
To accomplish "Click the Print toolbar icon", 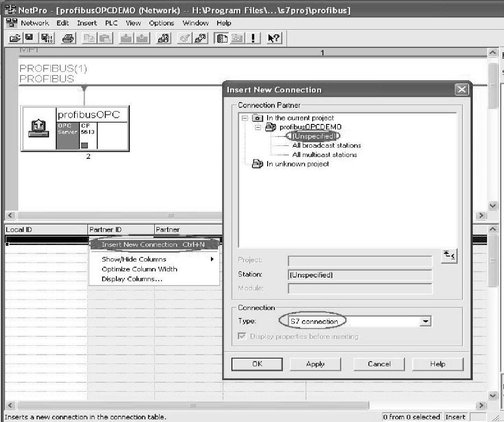I will tap(68, 39).
